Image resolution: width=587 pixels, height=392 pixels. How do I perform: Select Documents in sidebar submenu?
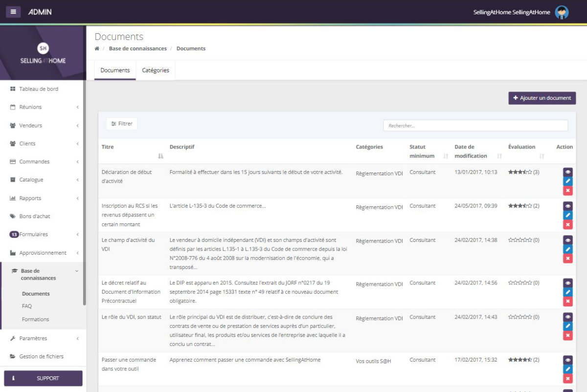[36, 294]
